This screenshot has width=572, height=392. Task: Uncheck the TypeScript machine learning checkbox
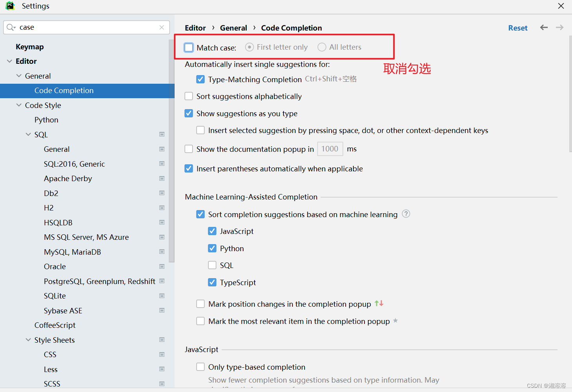pyautogui.click(x=212, y=282)
